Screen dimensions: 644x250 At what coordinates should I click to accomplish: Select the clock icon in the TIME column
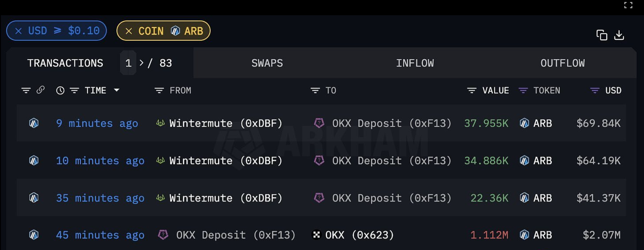click(x=60, y=90)
